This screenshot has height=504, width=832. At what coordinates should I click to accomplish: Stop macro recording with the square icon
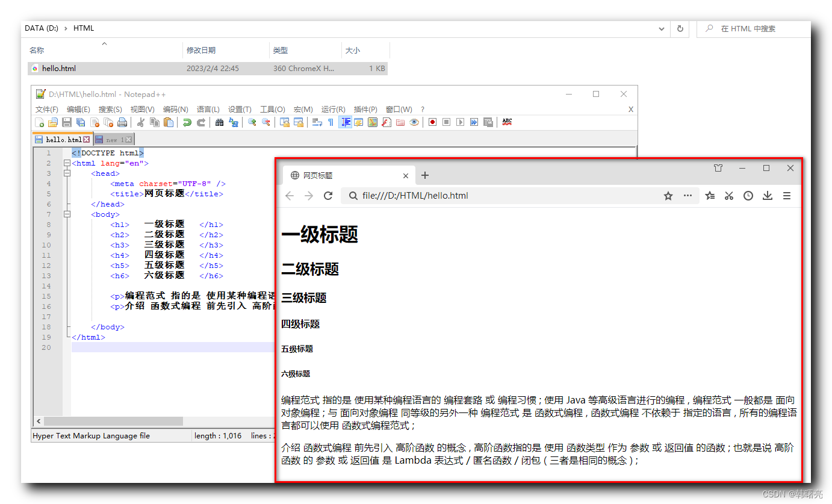coord(446,122)
